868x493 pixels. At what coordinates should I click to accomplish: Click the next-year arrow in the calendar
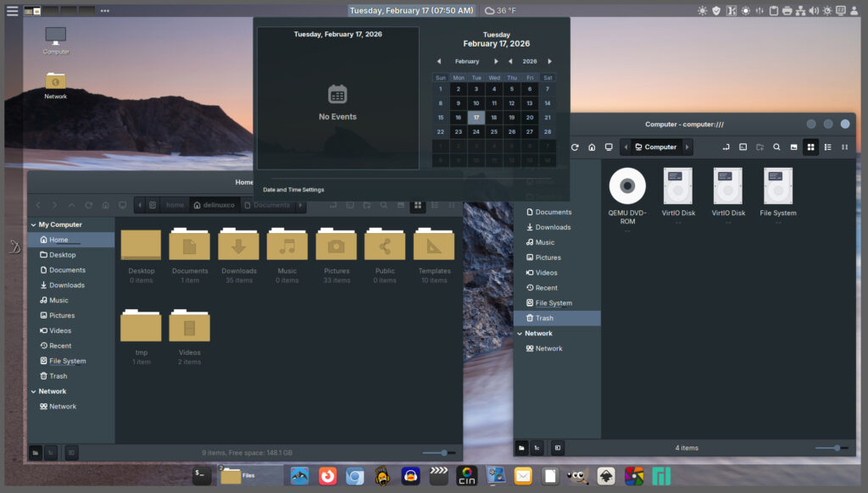click(x=549, y=61)
